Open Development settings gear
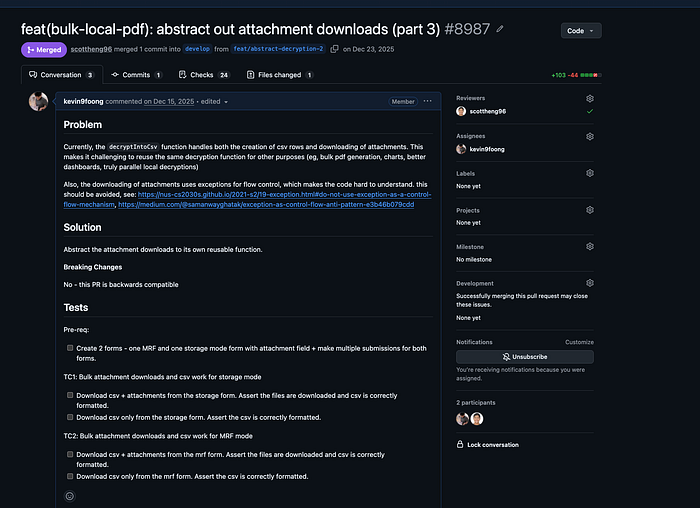The image size is (700, 508). click(590, 283)
